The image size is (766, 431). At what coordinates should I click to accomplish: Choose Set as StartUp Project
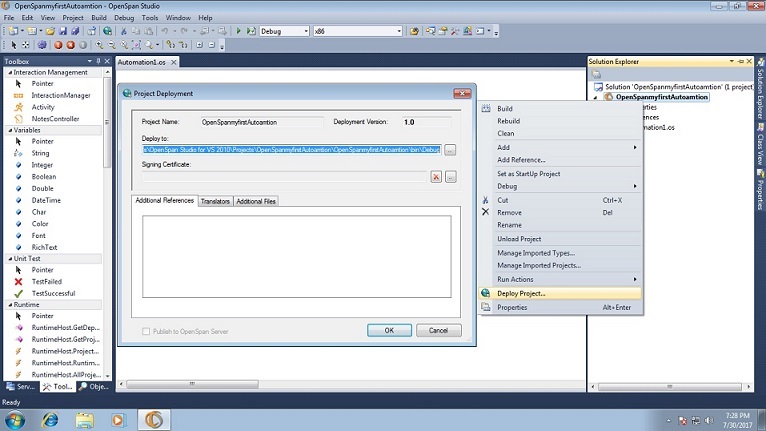[x=560, y=173]
